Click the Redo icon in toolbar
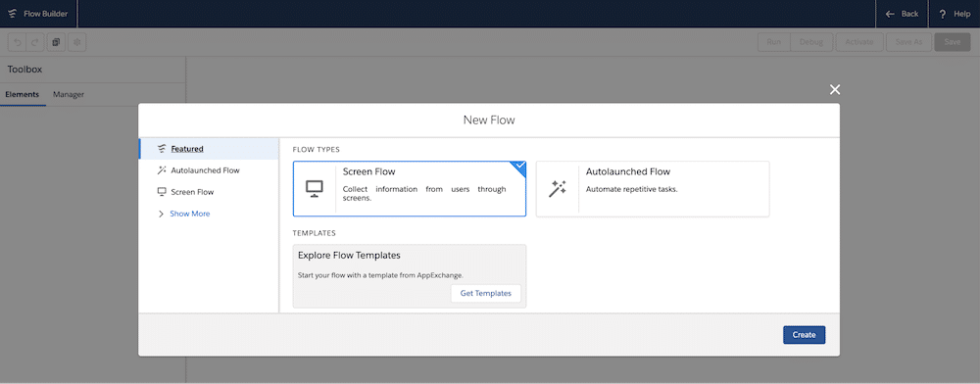Screen dimensions: 980x384 (34, 42)
